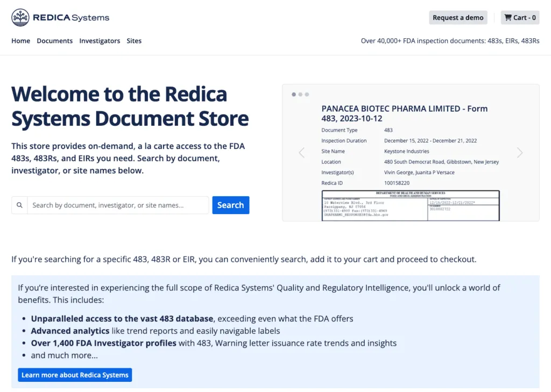
Task: Click the Gibbstown, New Jersey location text
Action: [x=441, y=162]
